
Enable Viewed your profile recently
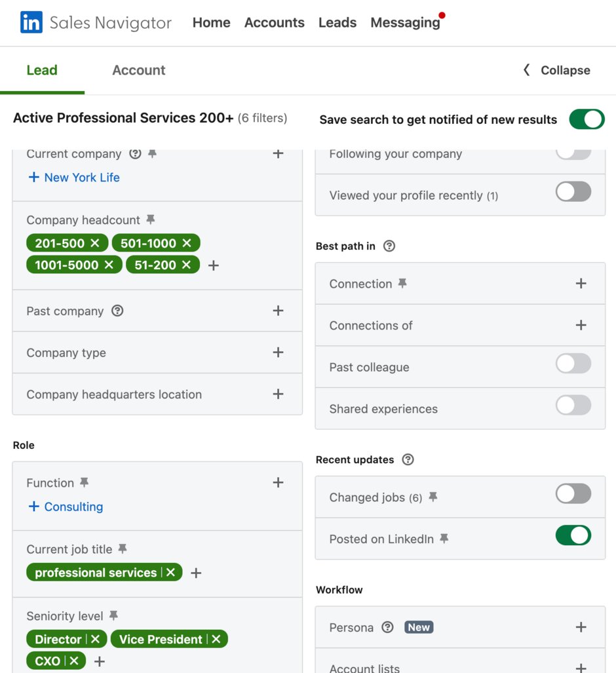[573, 191]
